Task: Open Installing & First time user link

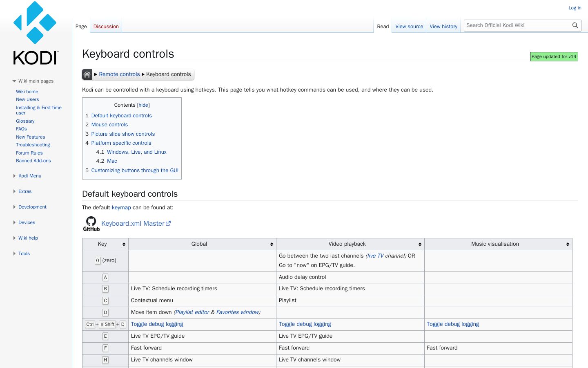Action: [39, 110]
